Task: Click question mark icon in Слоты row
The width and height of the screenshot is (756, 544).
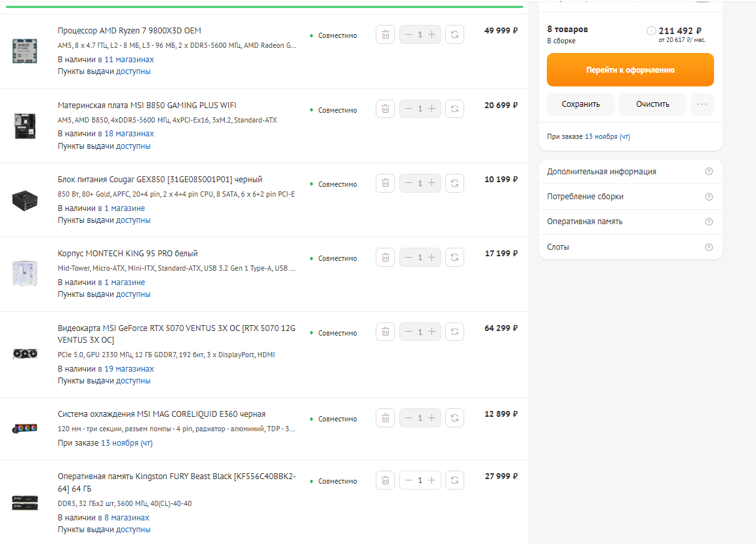Action: (x=708, y=247)
